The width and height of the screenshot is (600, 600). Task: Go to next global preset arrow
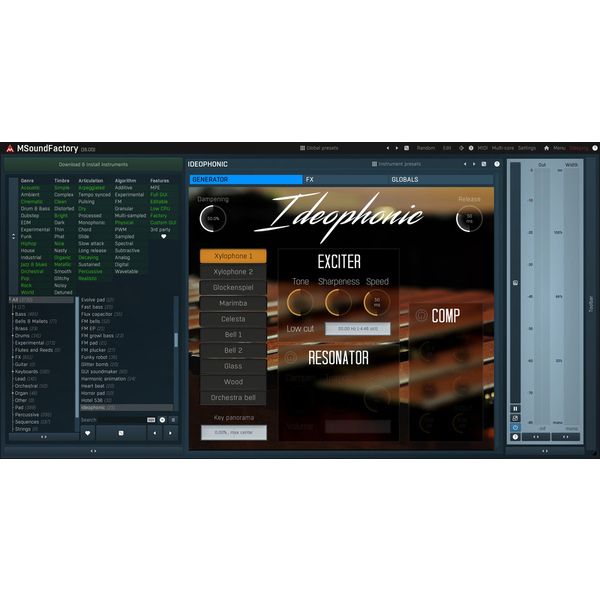[x=397, y=148]
